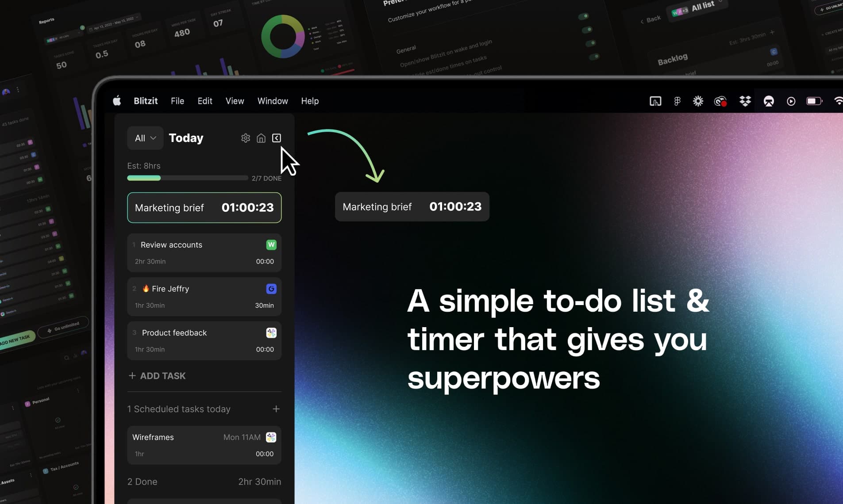
Task: Click the home icon in the Today panel
Action: [261, 138]
